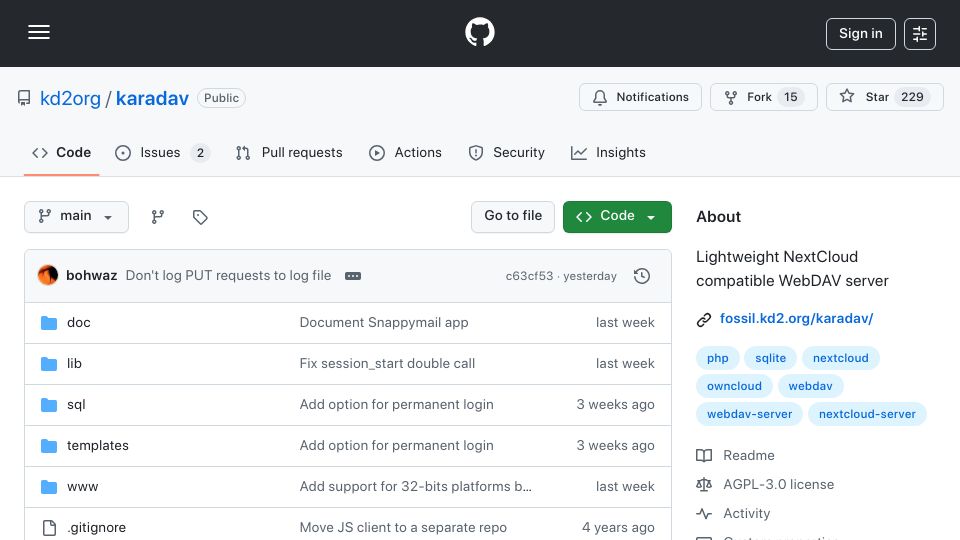
Task: Select the sqlite topic tag
Action: click(770, 358)
